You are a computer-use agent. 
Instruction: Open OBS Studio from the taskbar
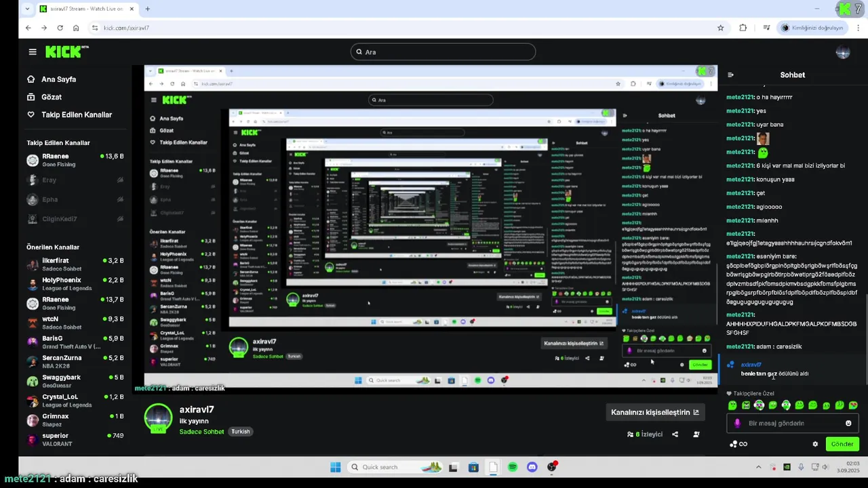click(552, 467)
